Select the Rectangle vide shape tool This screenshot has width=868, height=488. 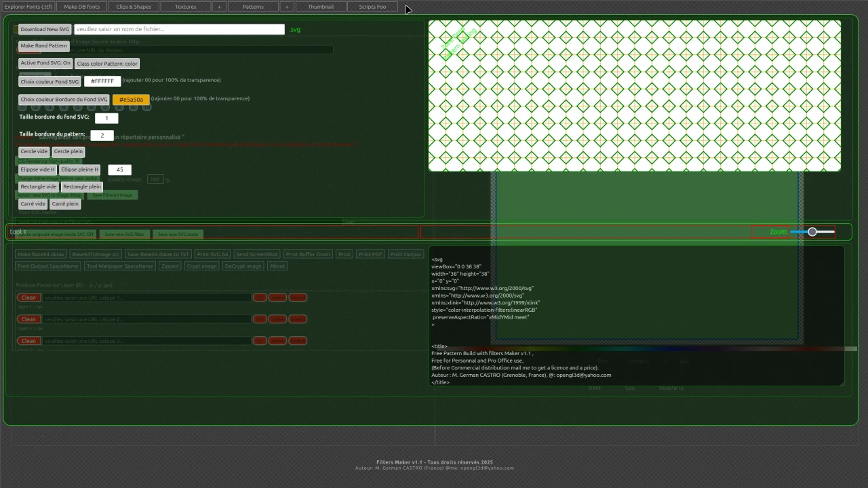click(38, 186)
